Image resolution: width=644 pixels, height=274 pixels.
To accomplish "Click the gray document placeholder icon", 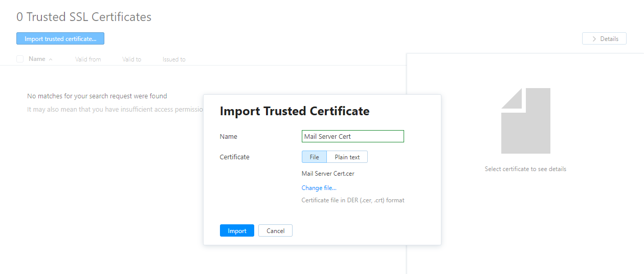I will click(525, 121).
